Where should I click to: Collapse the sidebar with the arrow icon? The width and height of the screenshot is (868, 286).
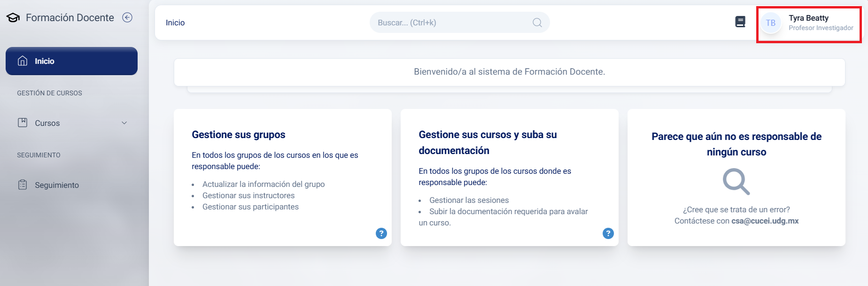tap(127, 17)
